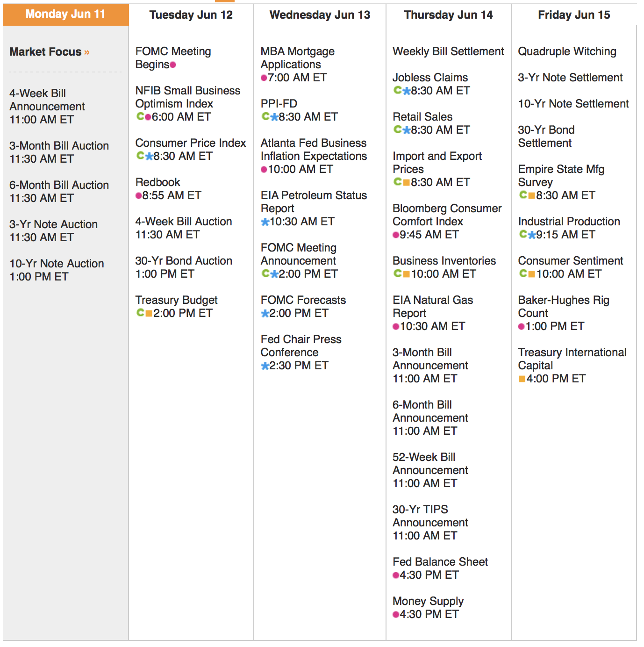Image resolution: width=644 pixels, height=647 pixels.
Task: Select the Monday Jun 11 tab
Action: [x=65, y=14]
